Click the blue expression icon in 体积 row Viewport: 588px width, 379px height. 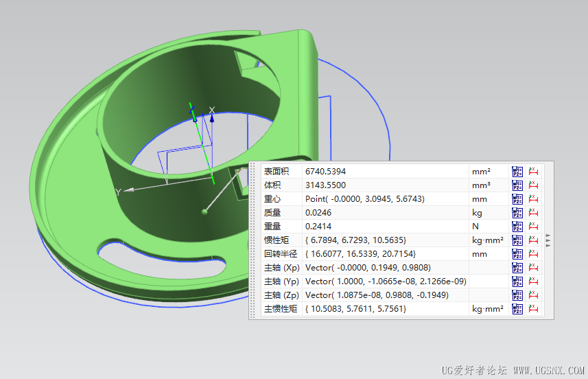click(517, 185)
